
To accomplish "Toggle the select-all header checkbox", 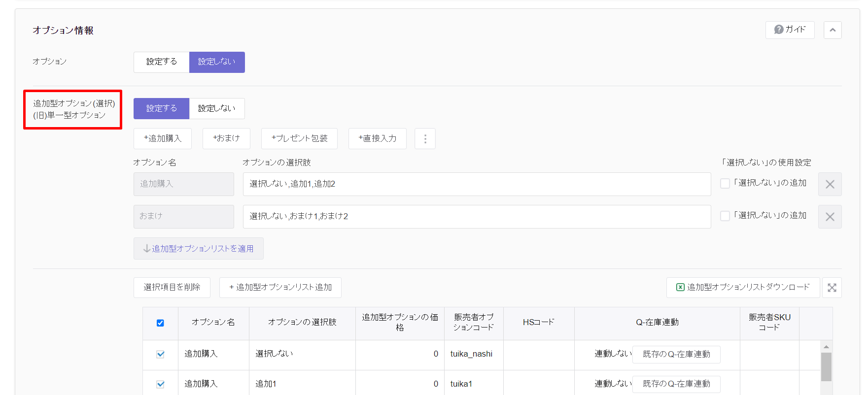I will pos(160,323).
